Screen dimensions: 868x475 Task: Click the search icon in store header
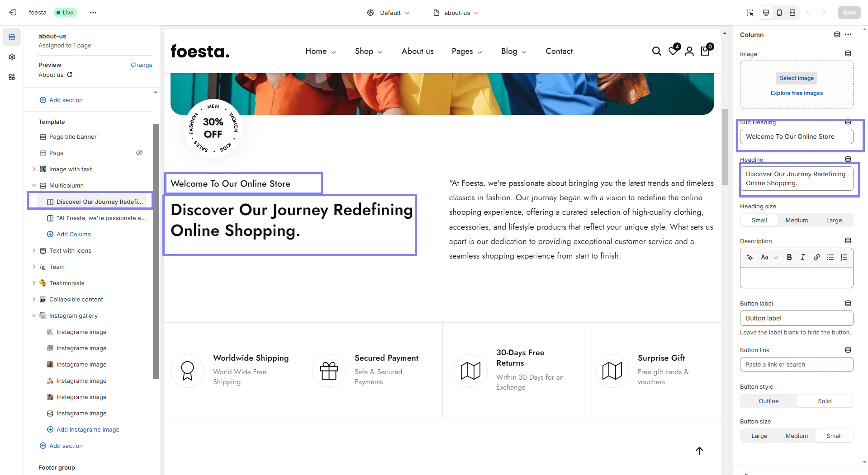656,52
